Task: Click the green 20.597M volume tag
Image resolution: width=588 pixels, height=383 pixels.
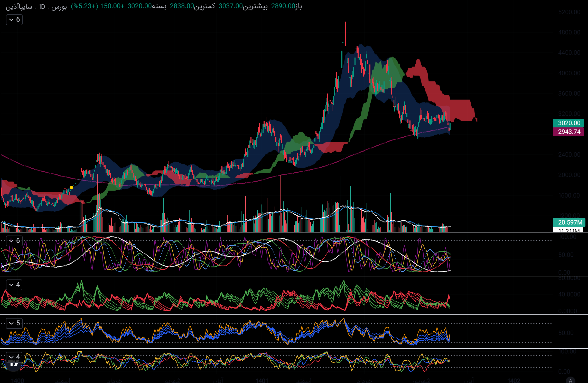Action: [x=569, y=222]
